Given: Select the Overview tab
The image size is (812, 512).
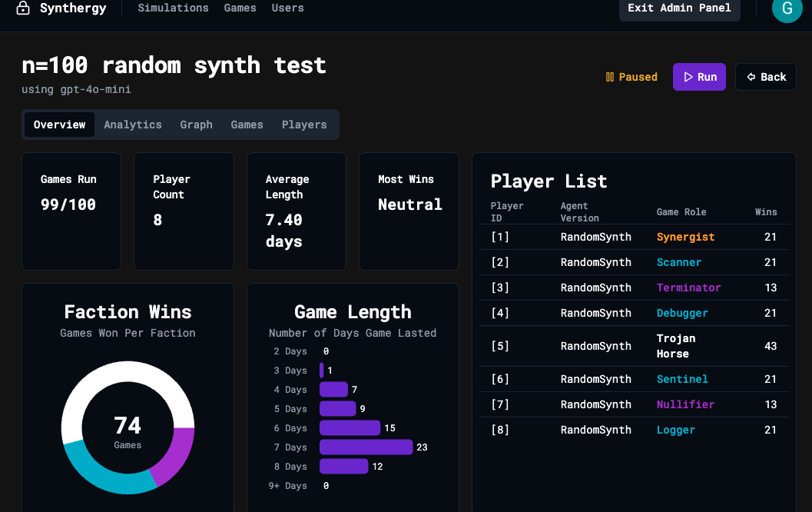Looking at the screenshot, I should pyautogui.click(x=59, y=125).
